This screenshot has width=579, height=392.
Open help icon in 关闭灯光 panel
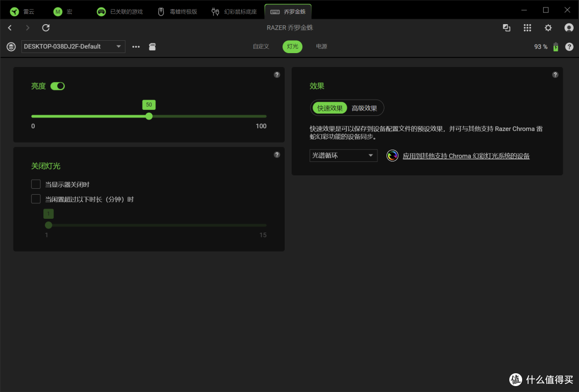(x=277, y=155)
